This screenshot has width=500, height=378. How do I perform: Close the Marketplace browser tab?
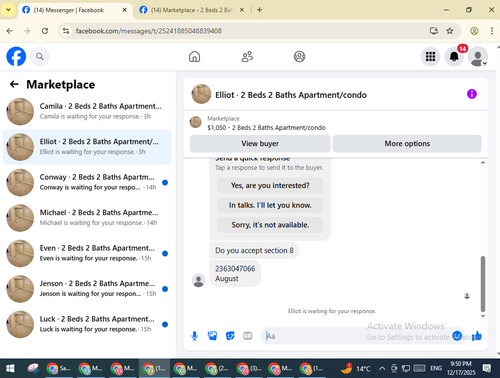point(242,10)
